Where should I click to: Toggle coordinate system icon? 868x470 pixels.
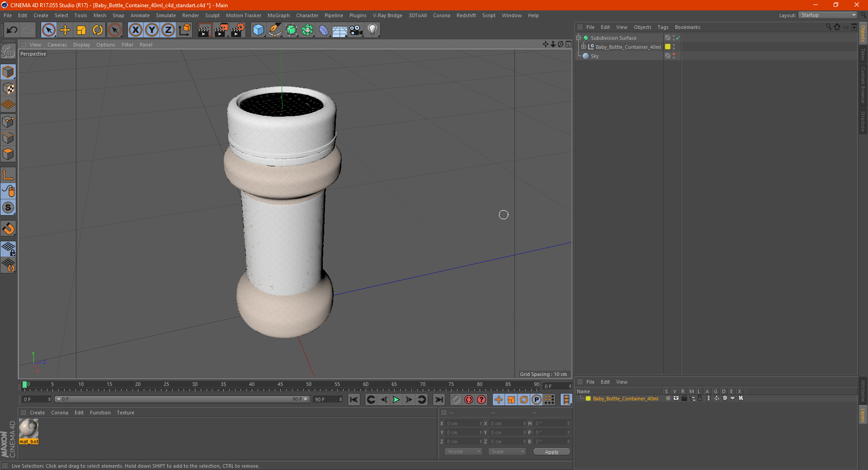pos(184,30)
